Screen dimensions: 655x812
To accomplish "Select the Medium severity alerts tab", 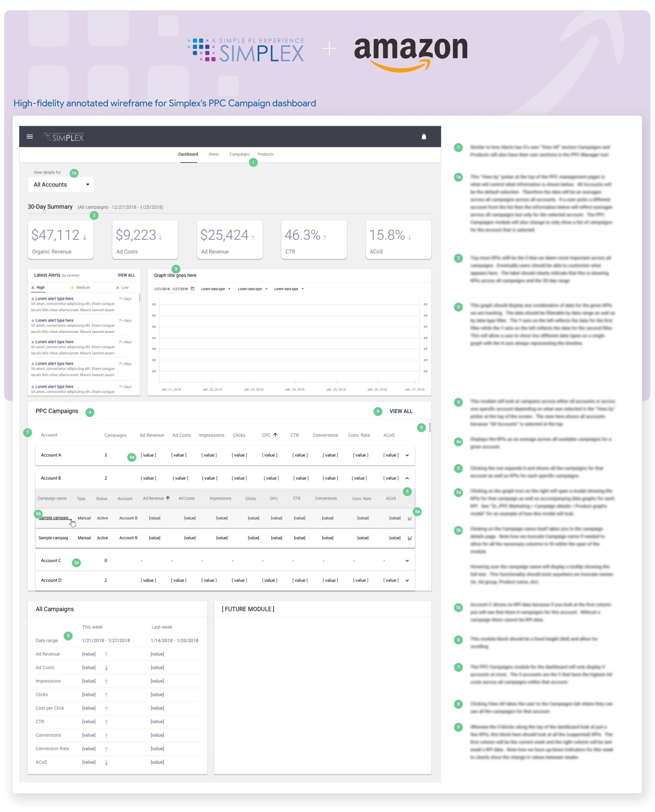I will click(x=80, y=287).
